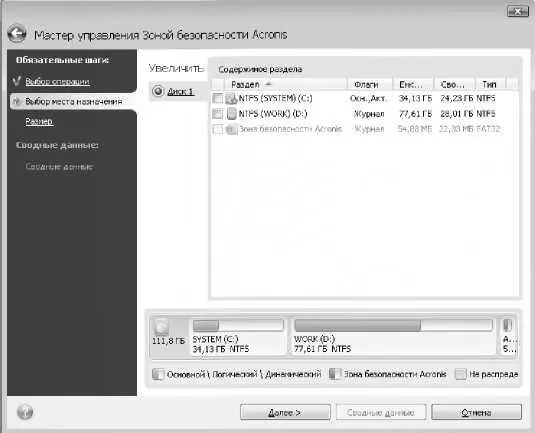Click the Acronis Secure Zone row icon
Viewport: 535px width, 433px height.
[x=231, y=129]
